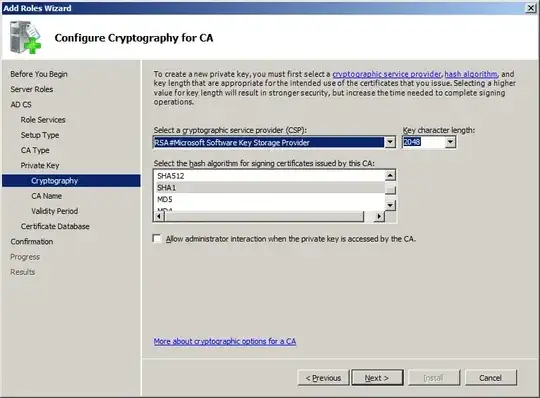Click hash list scroll left arrow
540x398 pixels.
point(159,216)
